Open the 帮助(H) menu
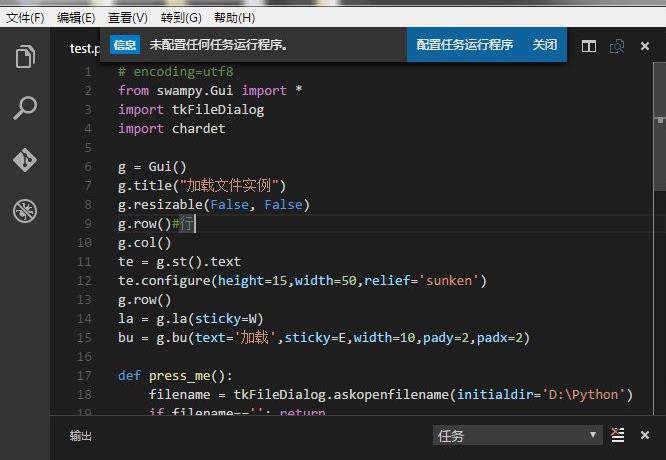Image resolution: width=666 pixels, height=460 pixels. click(234, 18)
